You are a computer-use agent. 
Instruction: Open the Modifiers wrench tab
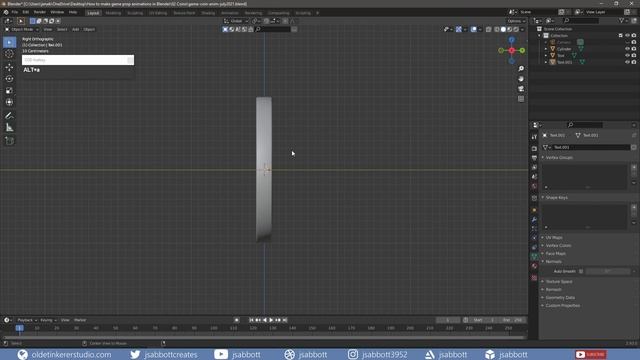pos(534,220)
